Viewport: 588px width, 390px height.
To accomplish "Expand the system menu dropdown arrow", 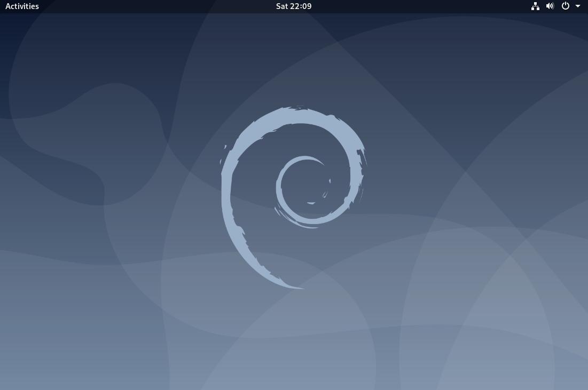I will pyautogui.click(x=578, y=6).
